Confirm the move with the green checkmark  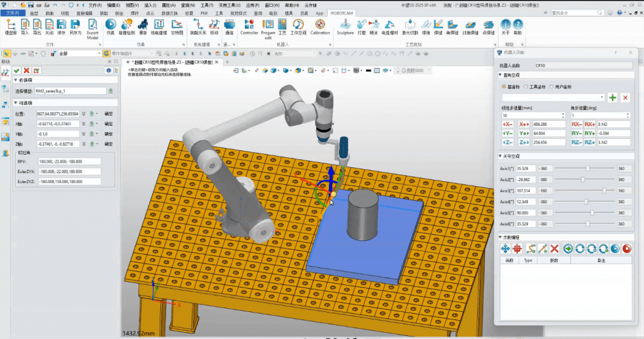click(16, 70)
